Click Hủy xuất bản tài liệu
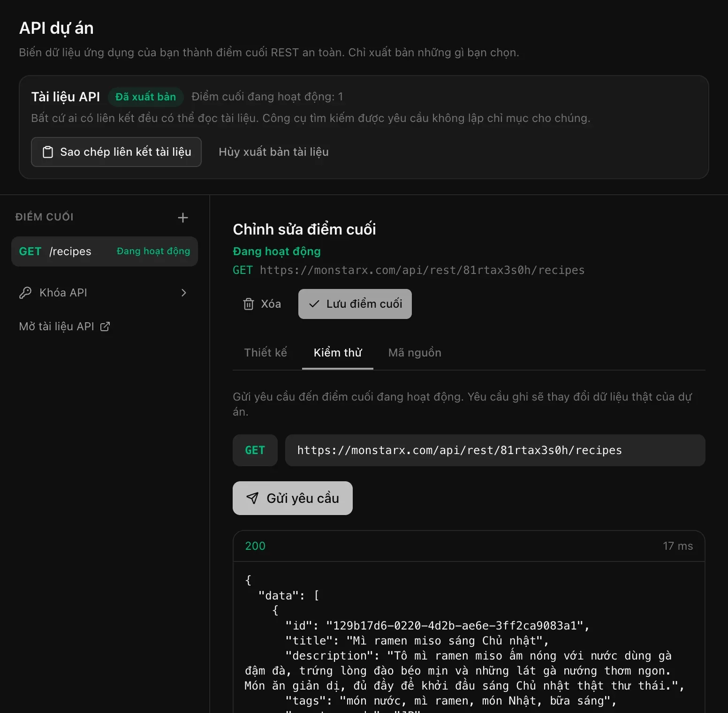 pyautogui.click(x=273, y=152)
